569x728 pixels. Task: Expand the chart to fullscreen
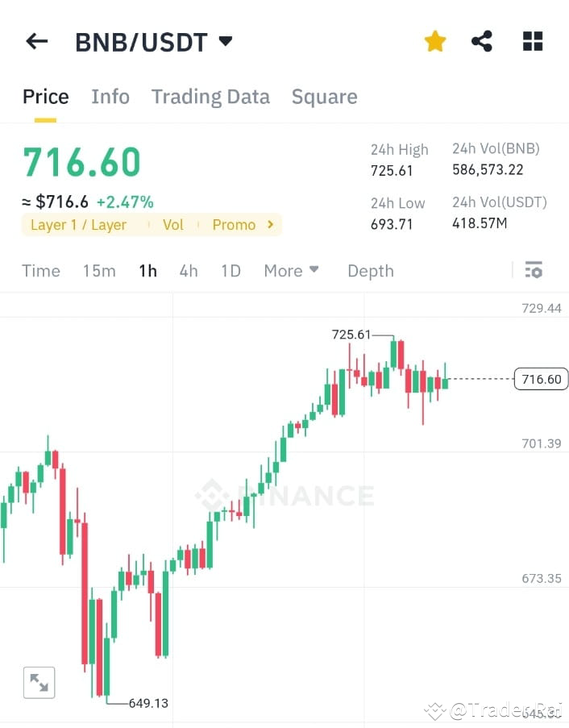point(39,682)
